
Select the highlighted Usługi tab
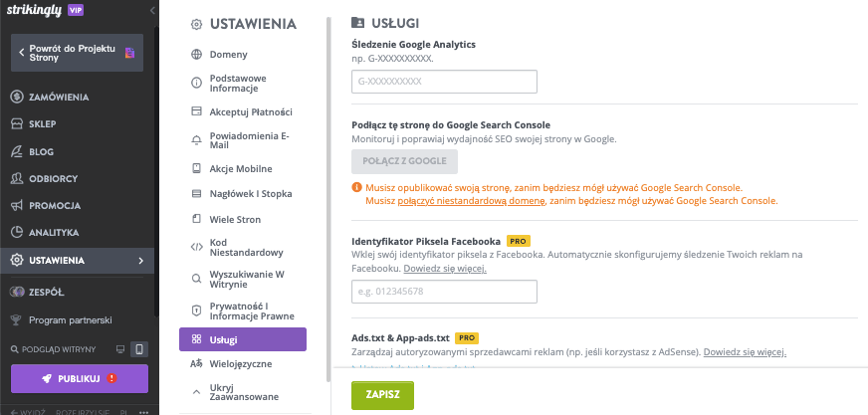pyautogui.click(x=243, y=339)
